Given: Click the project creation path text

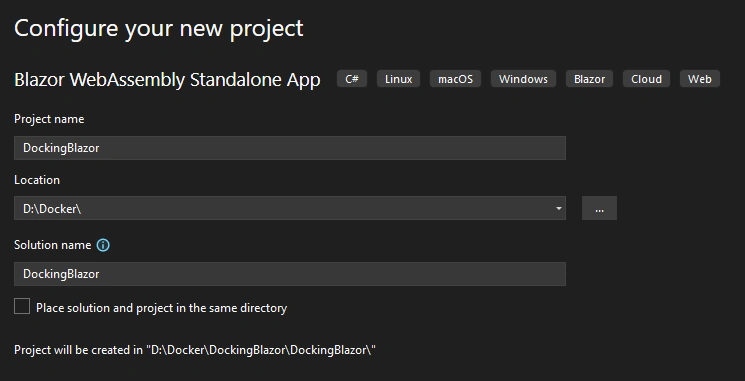Looking at the screenshot, I should 195,350.
